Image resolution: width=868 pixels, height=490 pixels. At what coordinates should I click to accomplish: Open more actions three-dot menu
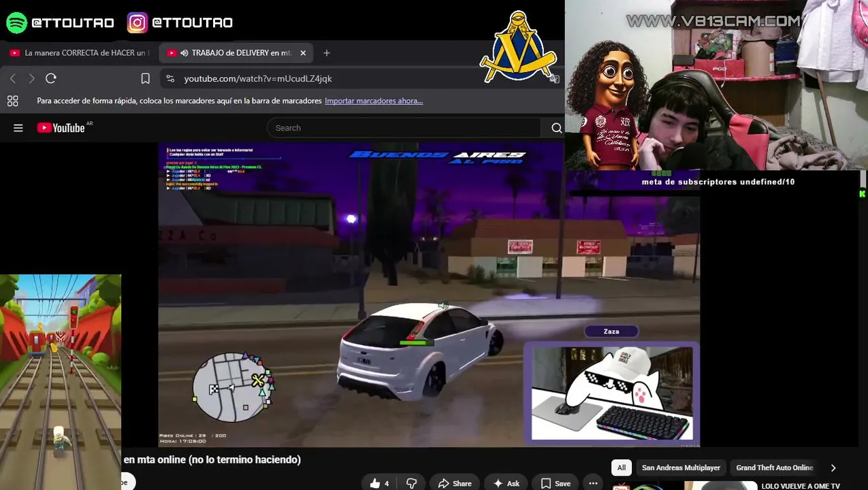click(594, 483)
